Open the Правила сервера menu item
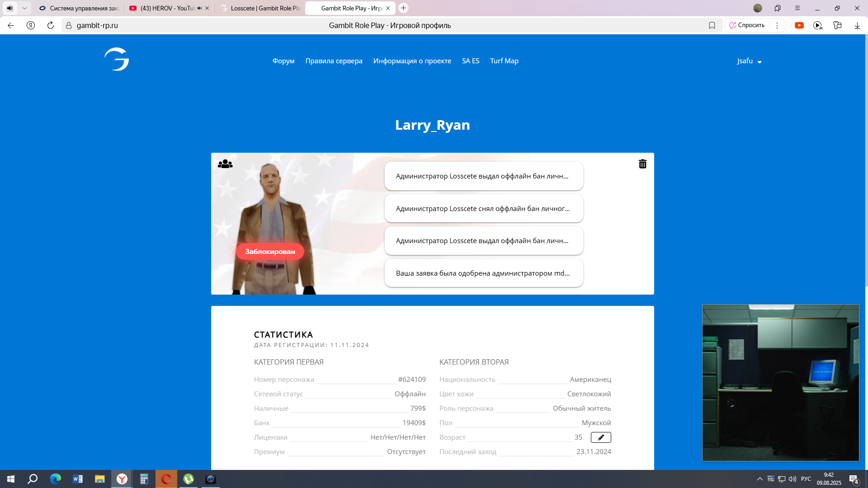Screen dimensions: 868x488 point(334,61)
